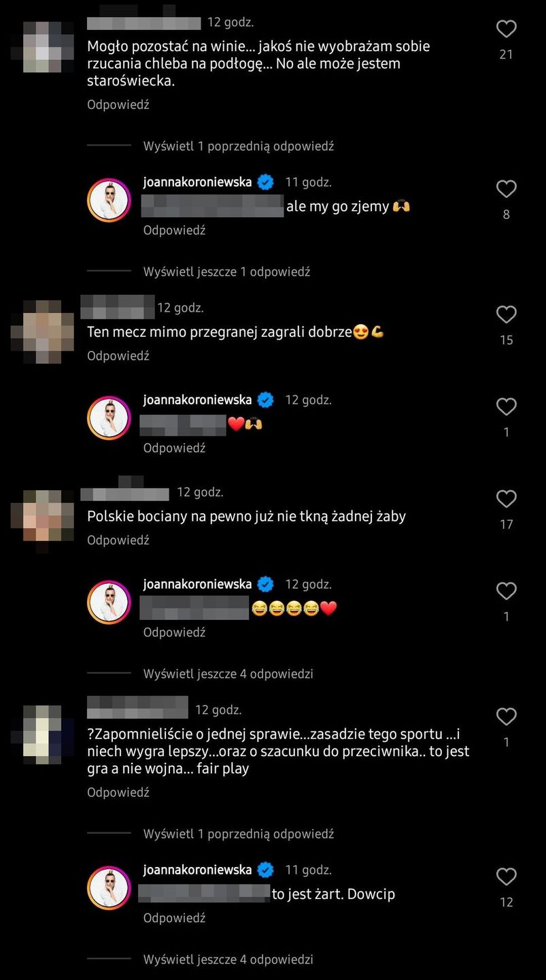Tap verified badge next to joannakoroniewska 'ale my go zjemy'
Screen dimensions: 546x980
click(266, 182)
